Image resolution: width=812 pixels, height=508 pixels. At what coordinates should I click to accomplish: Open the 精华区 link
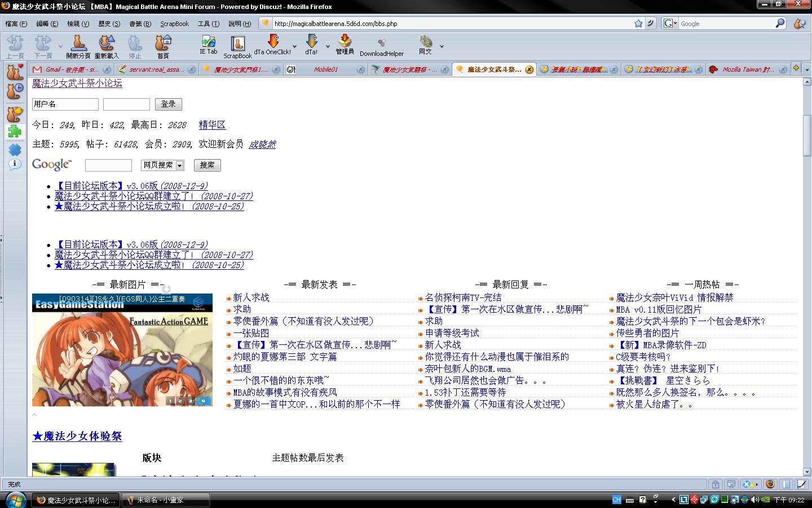(x=212, y=125)
